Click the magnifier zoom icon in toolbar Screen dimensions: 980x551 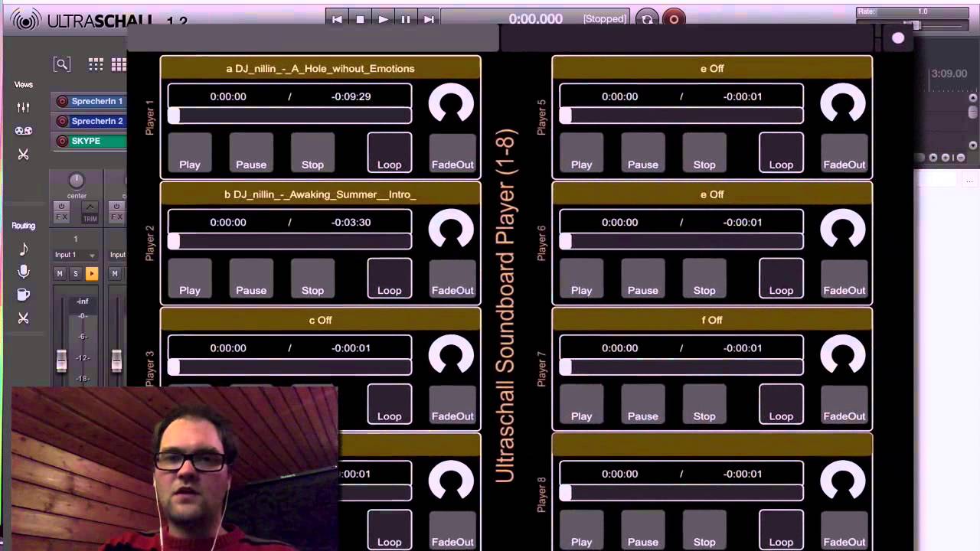(x=62, y=65)
